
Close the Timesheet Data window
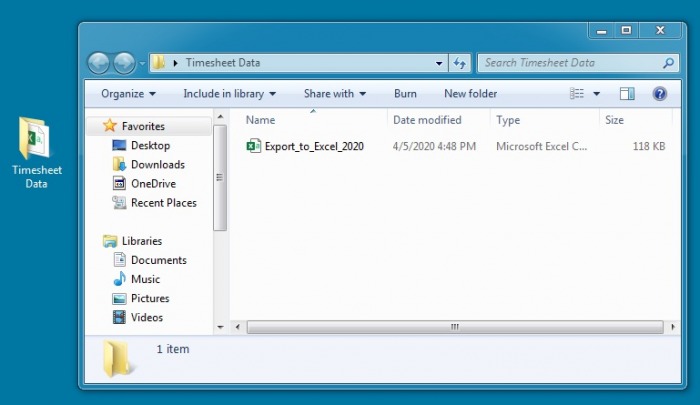(660, 31)
